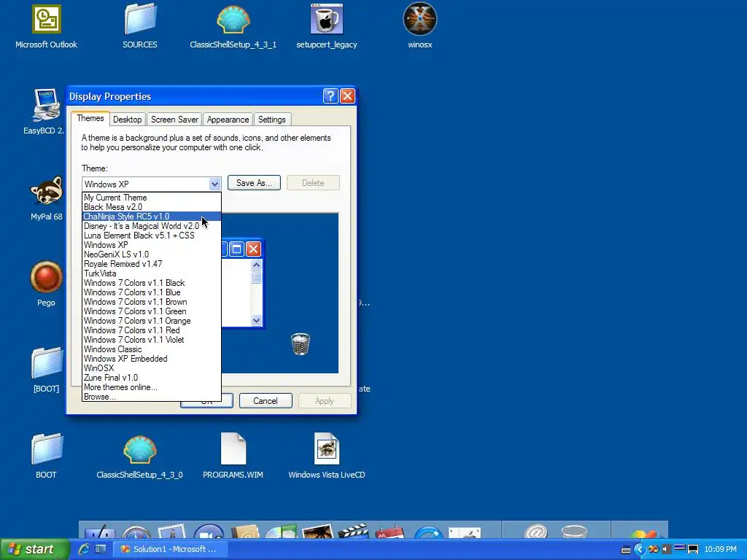Open the dock Address Book icon

pyautogui.click(x=245, y=532)
